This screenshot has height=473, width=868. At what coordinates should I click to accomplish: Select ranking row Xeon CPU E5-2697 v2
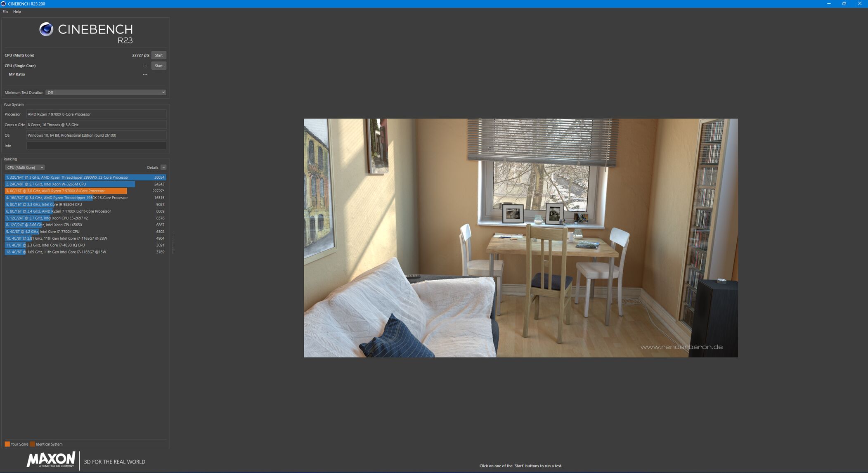point(85,218)
